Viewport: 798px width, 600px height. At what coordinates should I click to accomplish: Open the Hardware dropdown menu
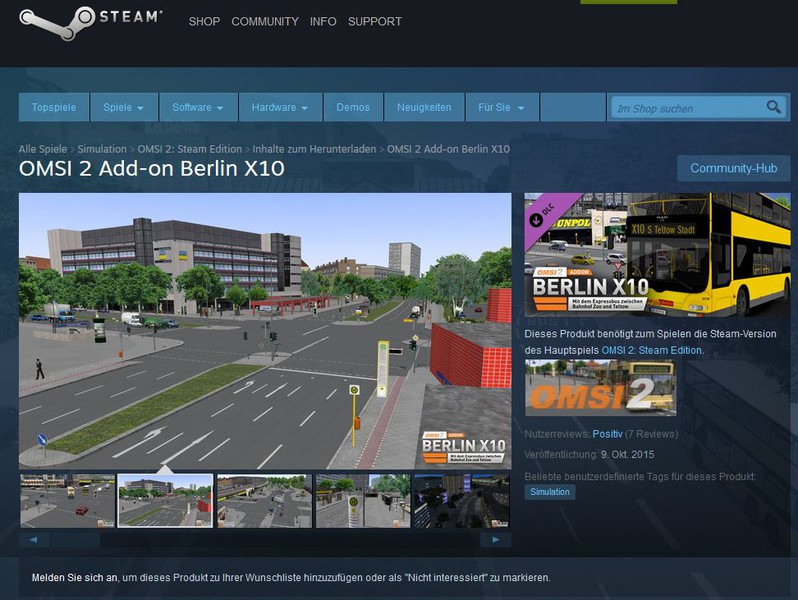coord(280,107)
